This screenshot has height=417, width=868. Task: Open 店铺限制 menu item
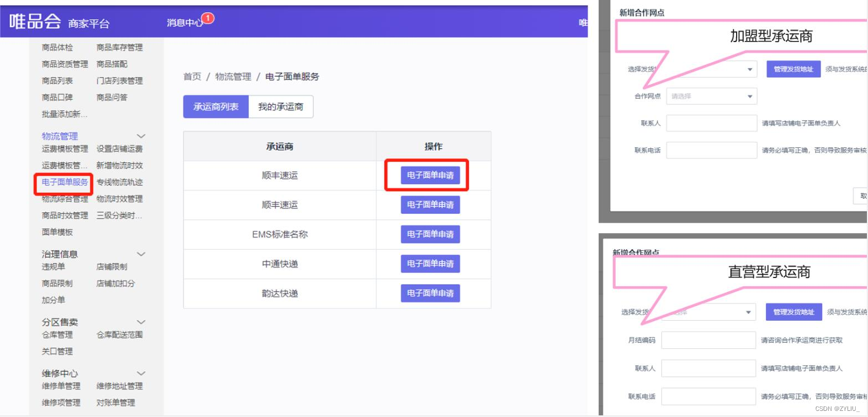112,267
